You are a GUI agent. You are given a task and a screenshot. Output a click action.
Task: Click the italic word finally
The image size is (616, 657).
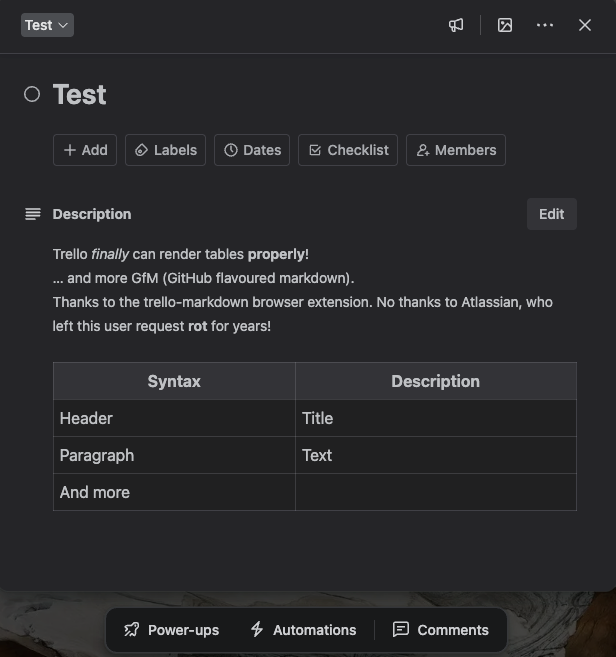[110, 254]
